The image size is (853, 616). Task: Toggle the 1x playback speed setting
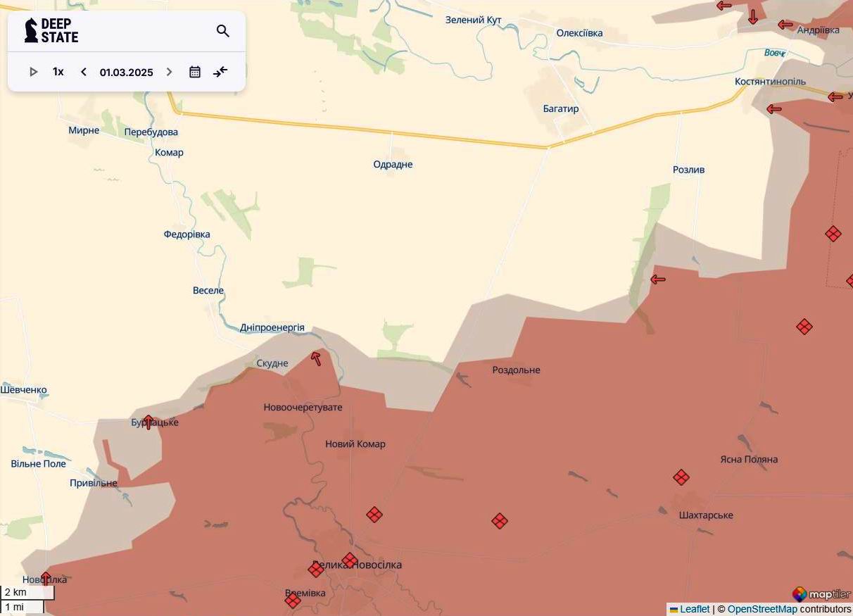click(57, 71)
